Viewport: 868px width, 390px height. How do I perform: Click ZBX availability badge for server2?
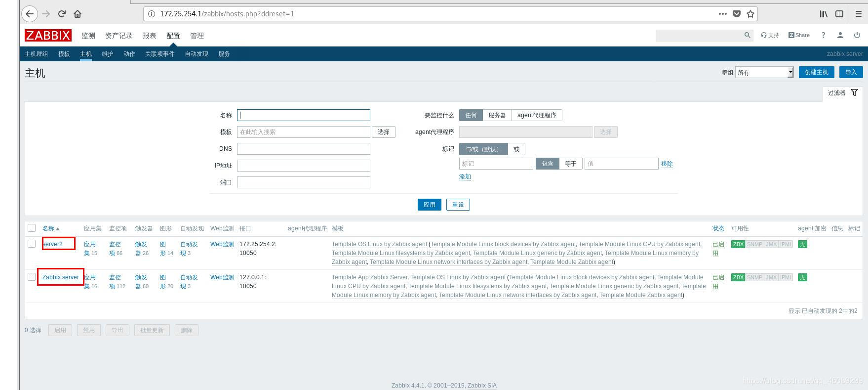[x=738, y=244]
